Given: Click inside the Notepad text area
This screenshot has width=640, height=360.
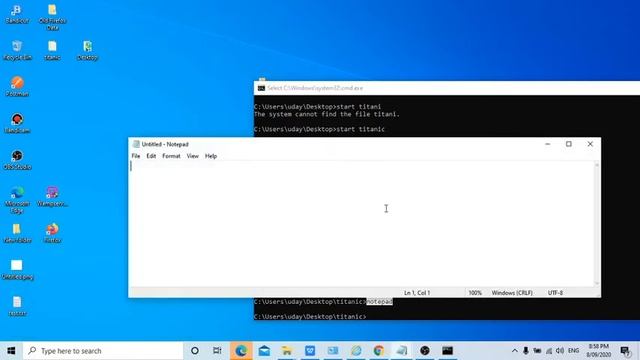Looking at the screenshot, I should [x=361, y=224].
